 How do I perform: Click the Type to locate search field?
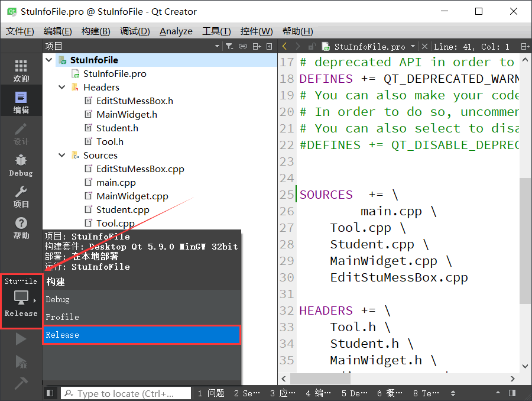click(x=125, y=393)
